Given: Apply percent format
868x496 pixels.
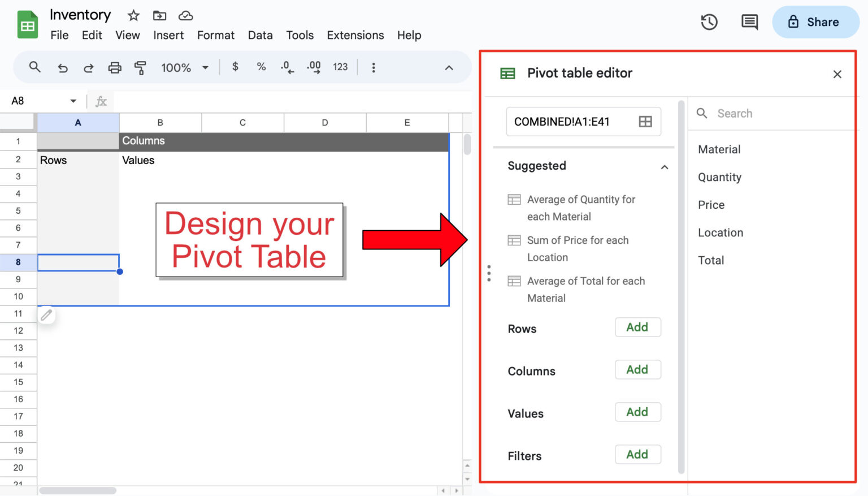Looking at the screenshot, I should point(261,67).
